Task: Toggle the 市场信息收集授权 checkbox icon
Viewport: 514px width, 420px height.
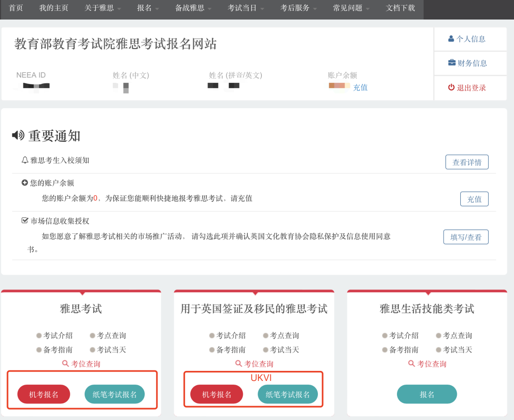Action: (x=25, y=221)
